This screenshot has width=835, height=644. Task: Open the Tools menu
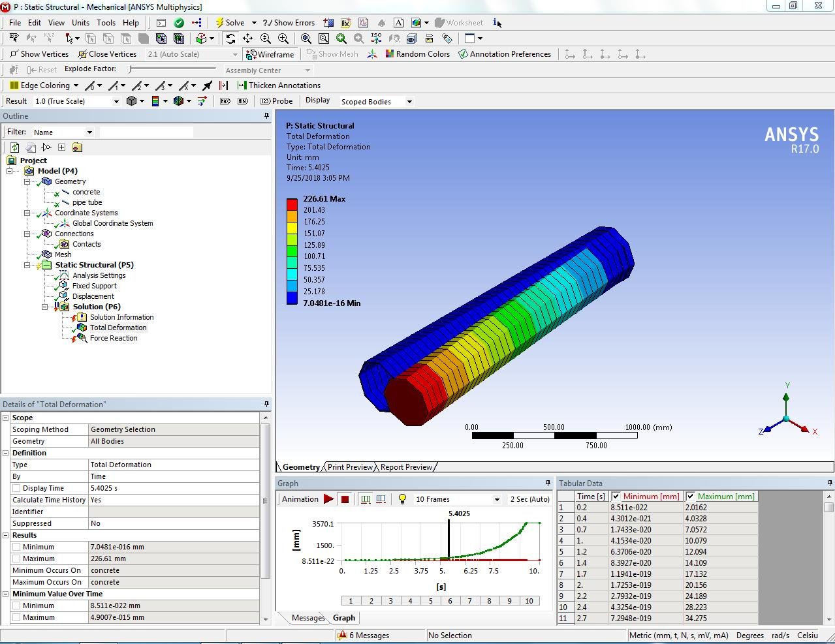(106, 22)
